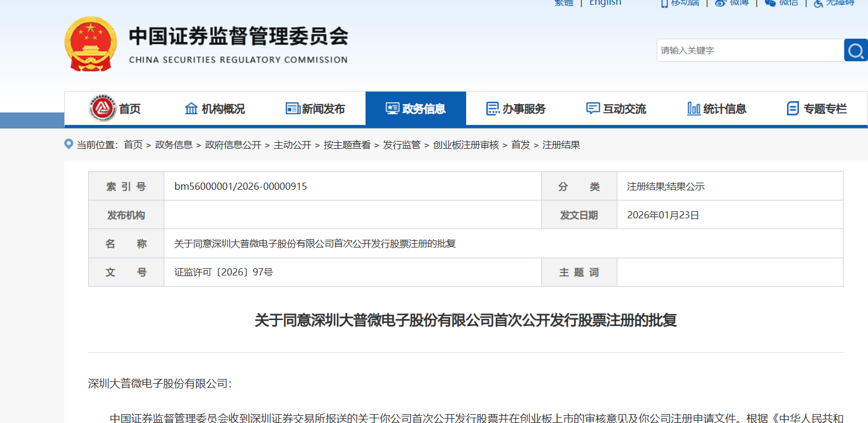Image resolution: width=868 pixels, height=423 pixels.
Task: Click the 注册结果 breadcrumb link
Action: [x=561, y=145]
